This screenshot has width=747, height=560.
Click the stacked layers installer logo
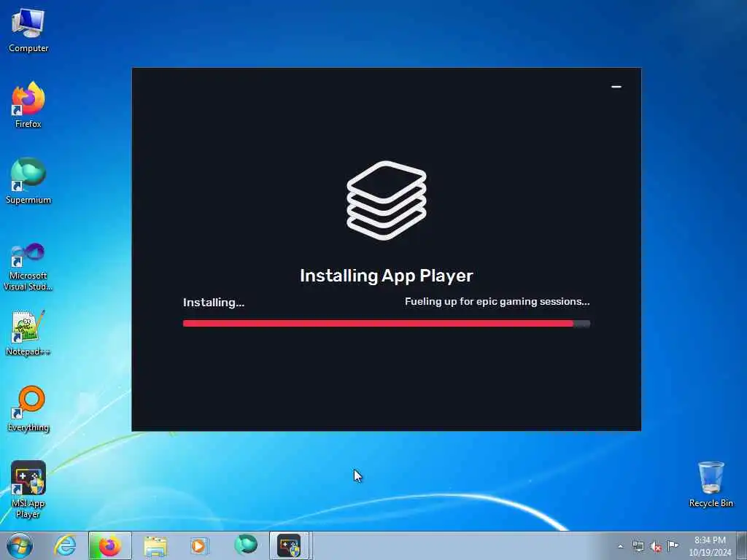click(x=387, y=200)
